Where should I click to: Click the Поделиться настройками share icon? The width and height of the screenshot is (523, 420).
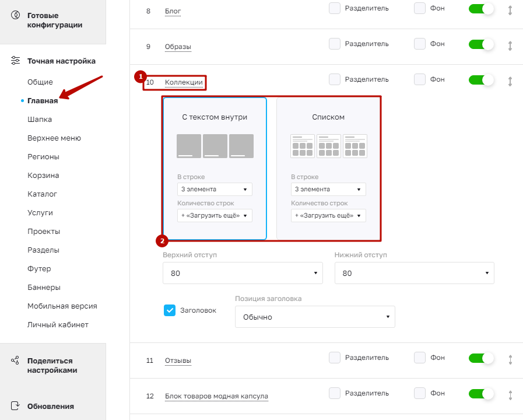coord(15,360)
